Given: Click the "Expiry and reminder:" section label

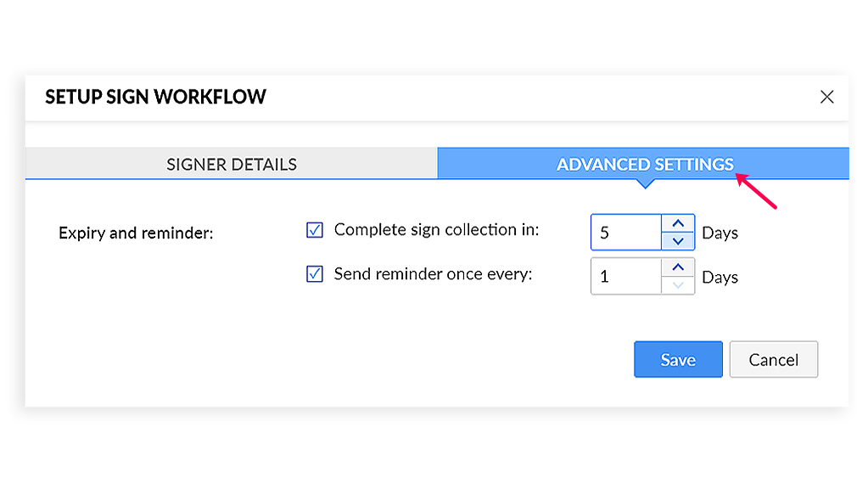Looking at the screenshot, I should point(136,233).
